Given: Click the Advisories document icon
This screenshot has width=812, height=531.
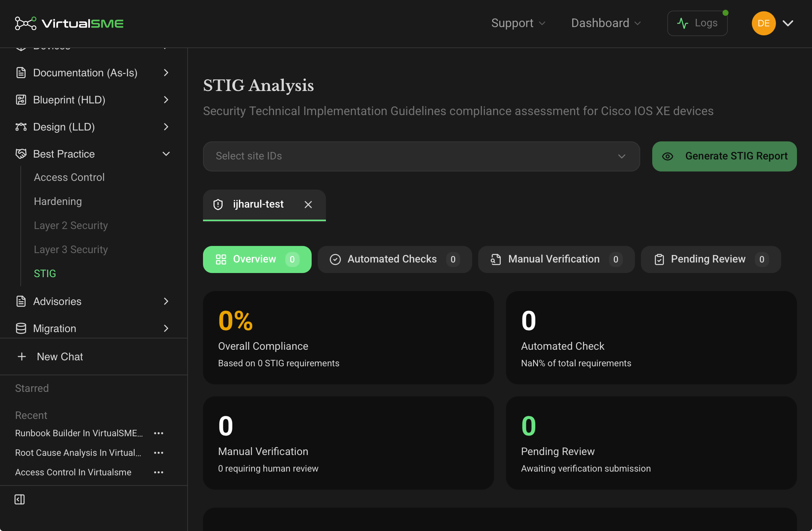Looking at the screenshot, I should click(21, 301).
